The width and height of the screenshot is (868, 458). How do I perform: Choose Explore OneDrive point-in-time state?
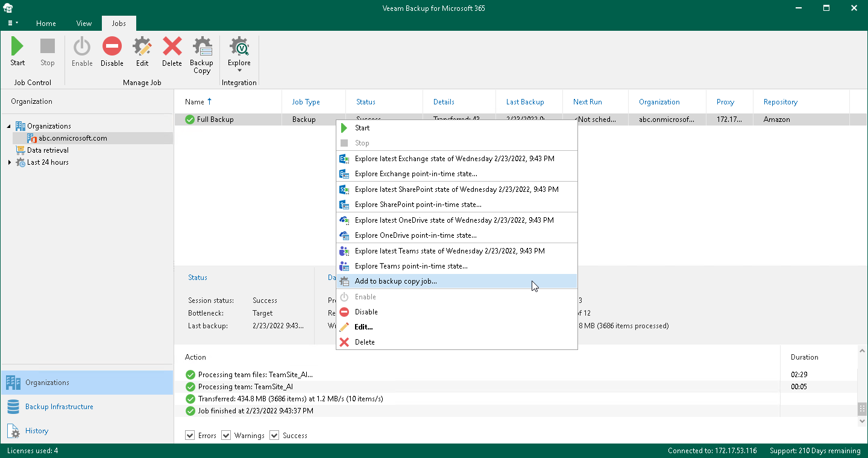(457, 235)
